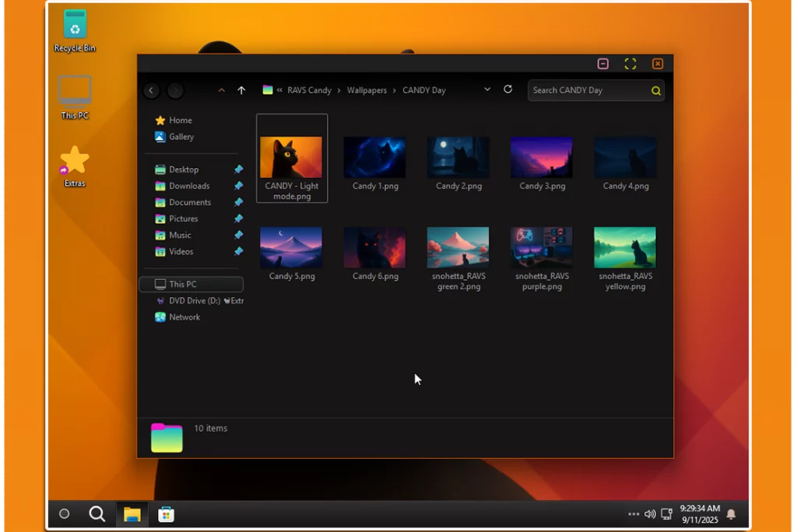
Task: Click the Forward navigation arrow
Action: 175,91
